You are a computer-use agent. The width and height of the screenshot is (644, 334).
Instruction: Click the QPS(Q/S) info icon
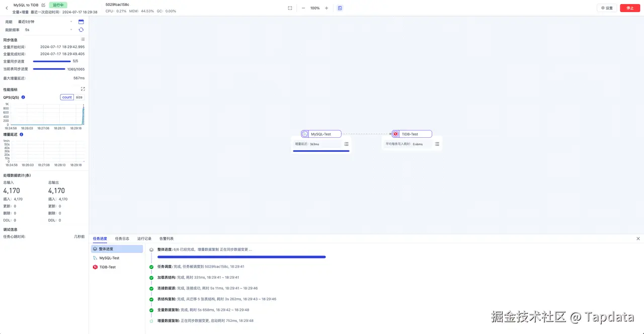[x=23, y=97]
